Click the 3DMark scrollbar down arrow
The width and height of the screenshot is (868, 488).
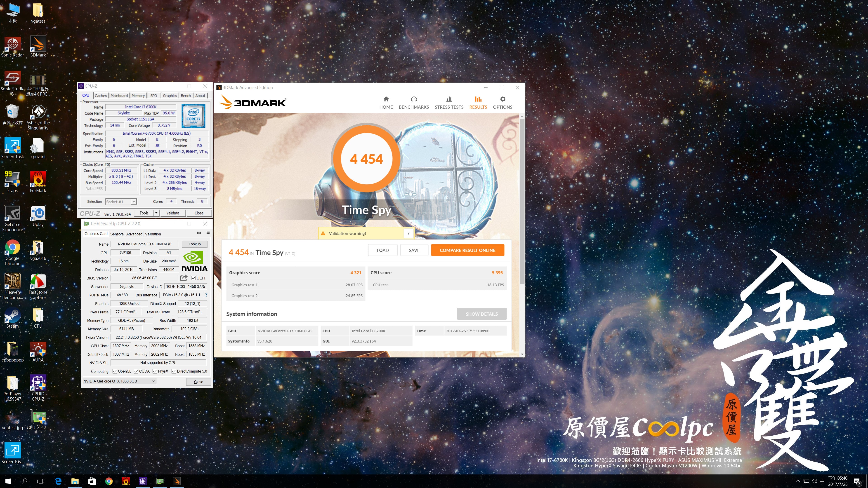522,354
